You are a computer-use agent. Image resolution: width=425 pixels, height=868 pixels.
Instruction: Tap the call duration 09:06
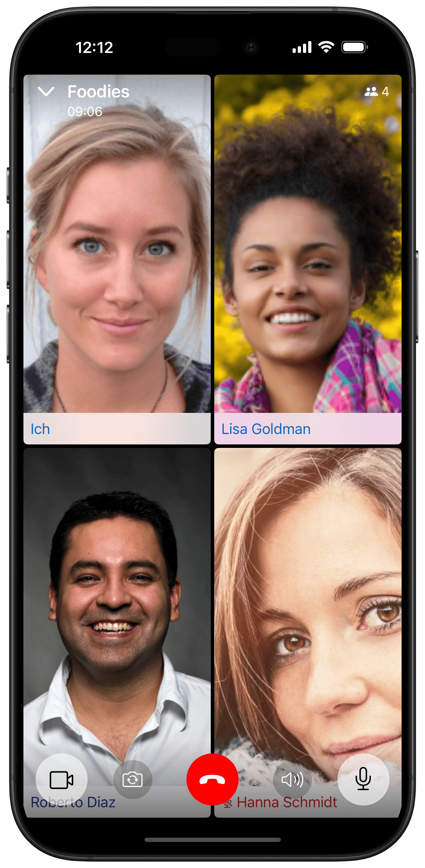[85, 111]
